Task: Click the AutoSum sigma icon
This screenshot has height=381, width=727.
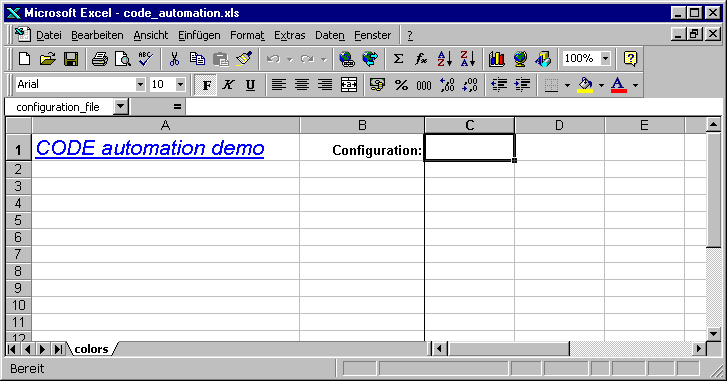Action: click(398, 59)
